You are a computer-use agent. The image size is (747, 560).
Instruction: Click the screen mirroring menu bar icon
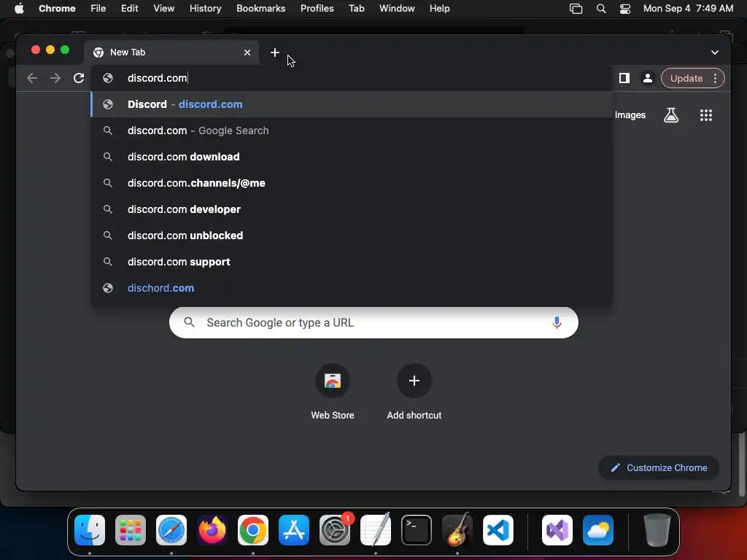[576, 9]
